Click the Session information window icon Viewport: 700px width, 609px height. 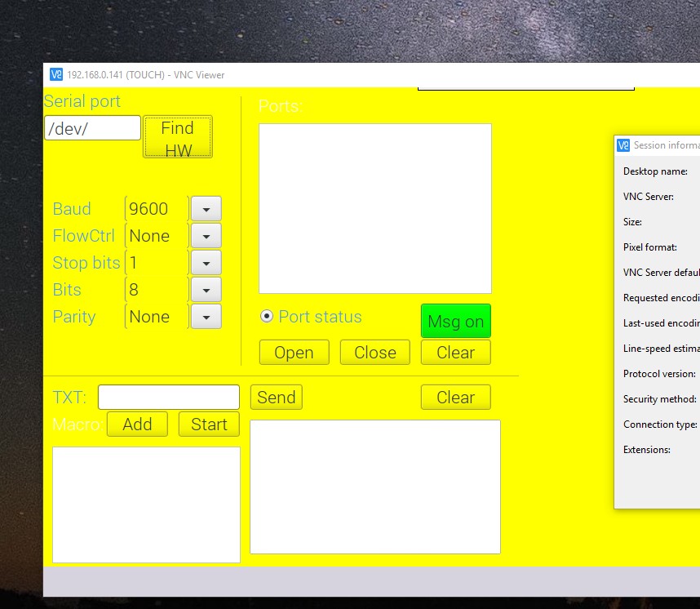623,145
